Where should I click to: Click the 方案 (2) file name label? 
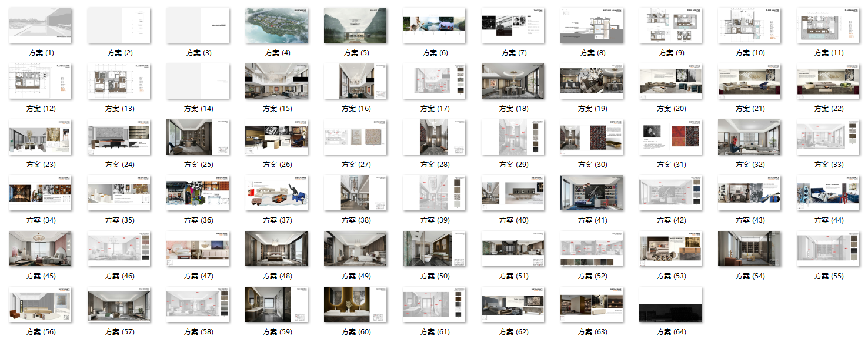pos(120,53)
